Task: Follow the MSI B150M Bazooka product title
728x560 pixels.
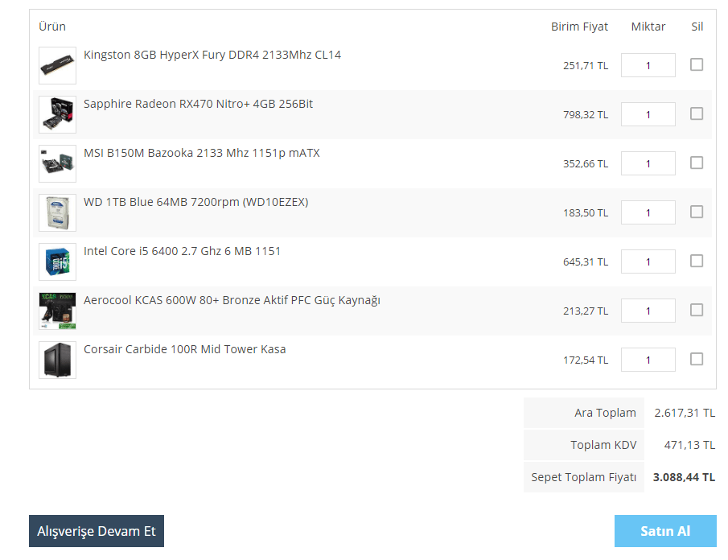Action: click(x=201, y=153)
